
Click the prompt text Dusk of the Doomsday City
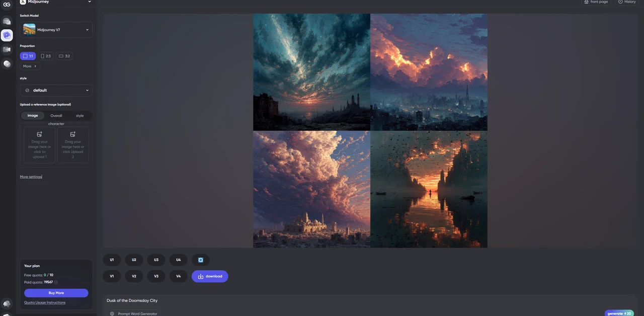(x=132, y=300)
